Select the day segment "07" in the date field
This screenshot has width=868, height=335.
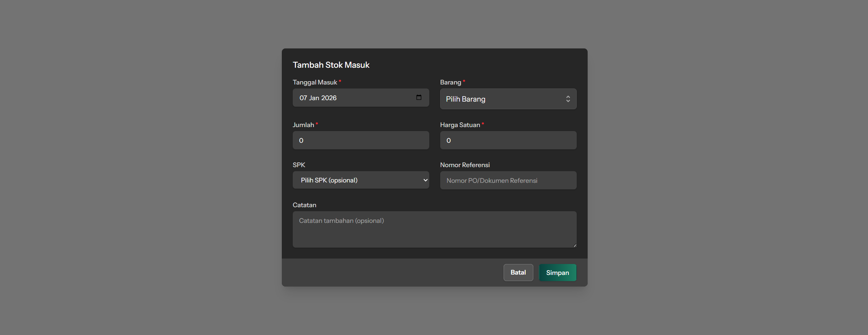point(303,98)
